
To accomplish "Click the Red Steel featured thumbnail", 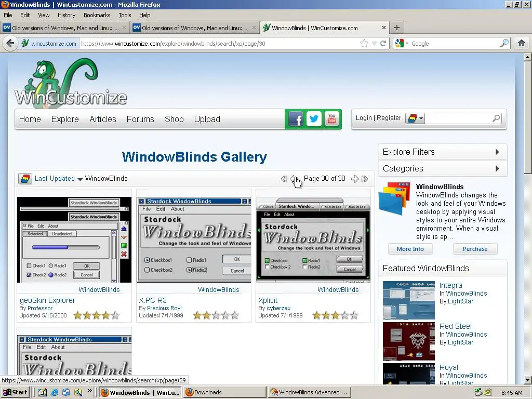I will coord(408,342).
